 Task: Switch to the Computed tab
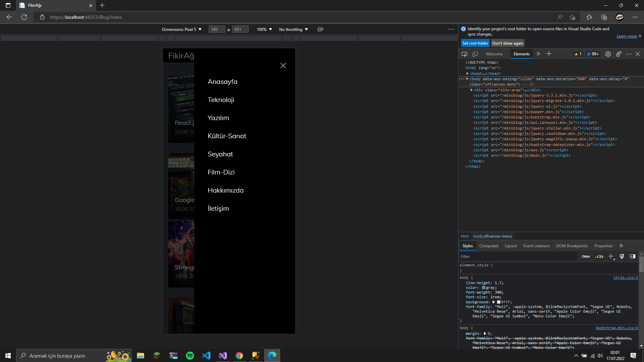[489, 246]
